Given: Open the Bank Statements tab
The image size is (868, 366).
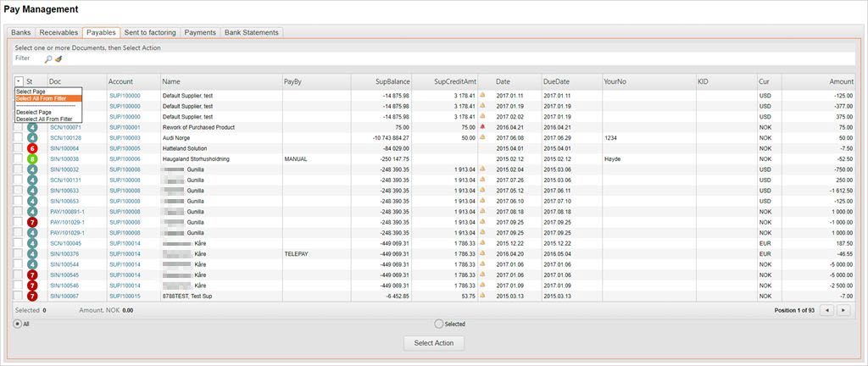Looking at the screenshot, I should 251,32.
